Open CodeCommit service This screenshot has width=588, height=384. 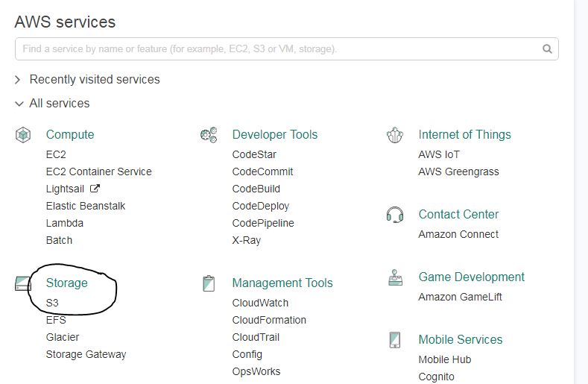(x=262, y=172)
